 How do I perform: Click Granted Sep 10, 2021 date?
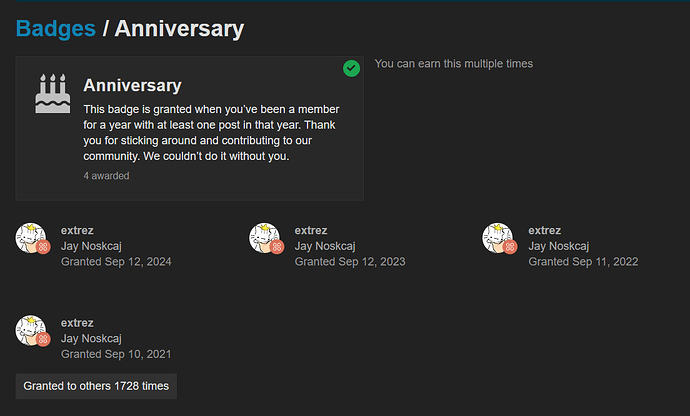[116, 354]
